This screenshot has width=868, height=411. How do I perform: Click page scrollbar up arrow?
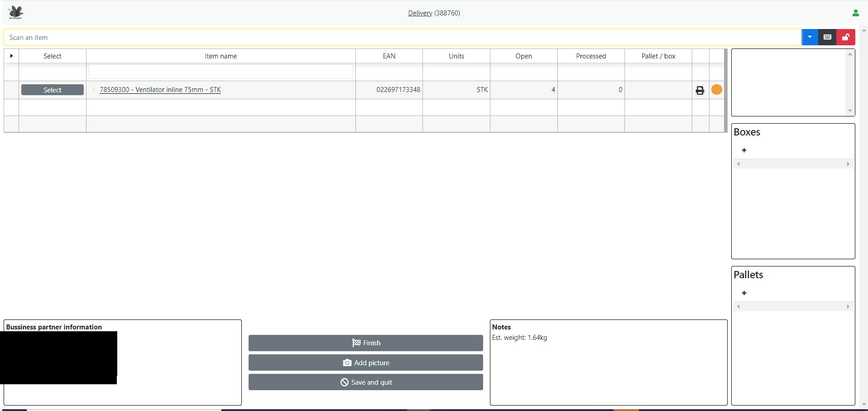[864, 30]
